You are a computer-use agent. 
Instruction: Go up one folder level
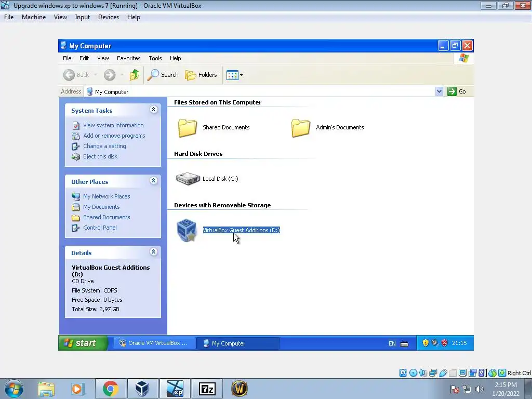coord(135,75)
